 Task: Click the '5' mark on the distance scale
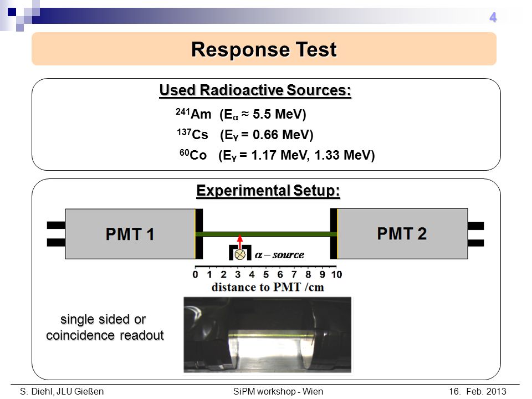[x=265, y=274]
